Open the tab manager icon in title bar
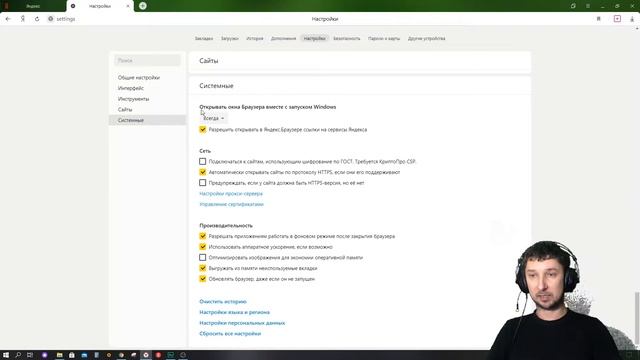 pos(573,6)
